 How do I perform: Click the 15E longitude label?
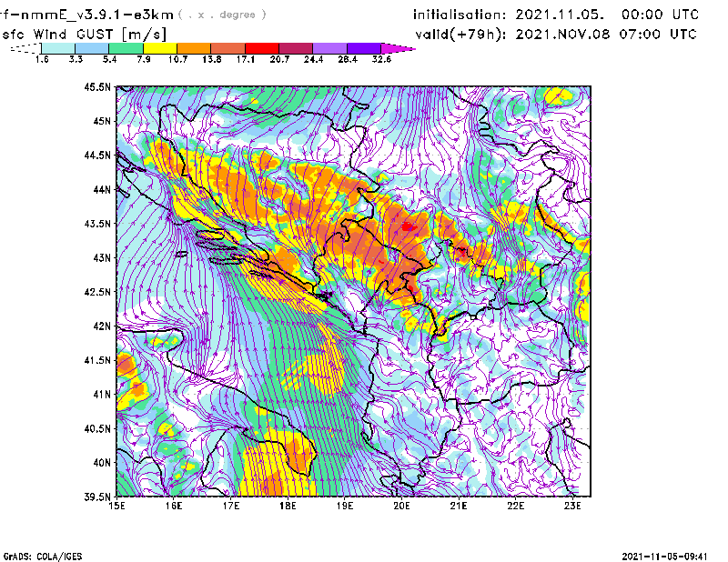tap(116, 506)
